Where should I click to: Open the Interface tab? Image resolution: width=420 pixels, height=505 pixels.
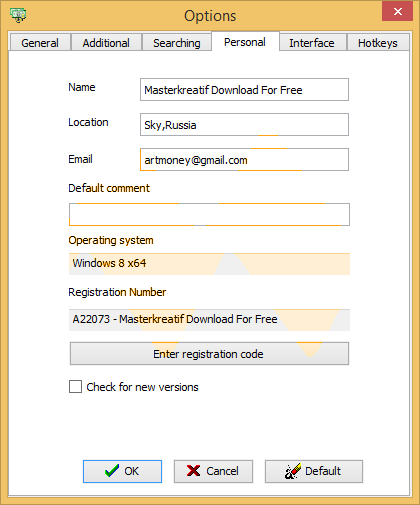click(x=312, y=43)
